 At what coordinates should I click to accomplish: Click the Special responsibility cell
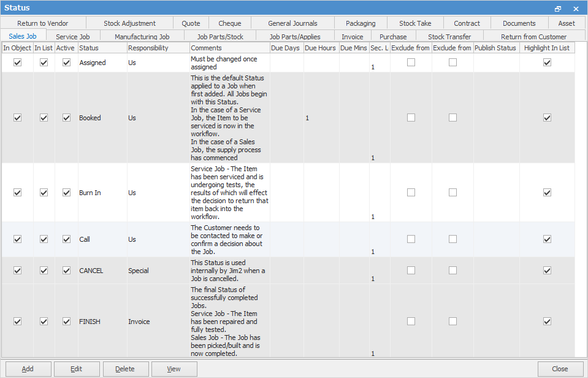pos(158,270)
